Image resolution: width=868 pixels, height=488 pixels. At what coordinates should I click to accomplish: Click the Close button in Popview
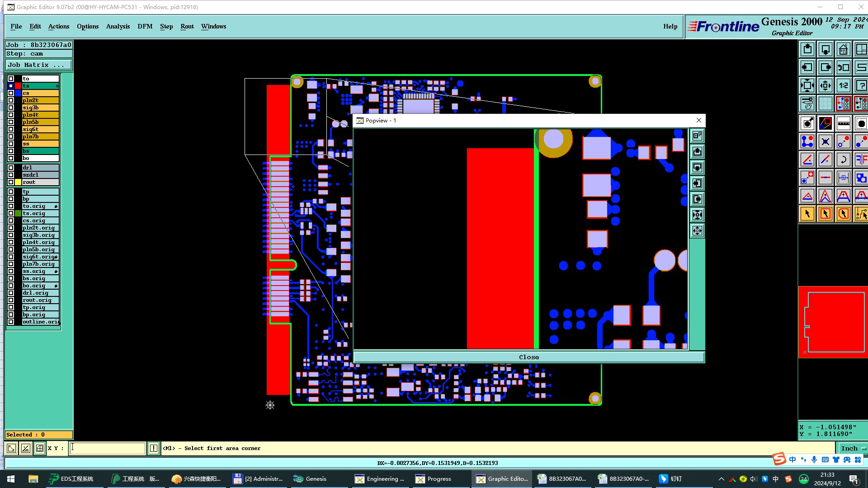coord(528,357)
